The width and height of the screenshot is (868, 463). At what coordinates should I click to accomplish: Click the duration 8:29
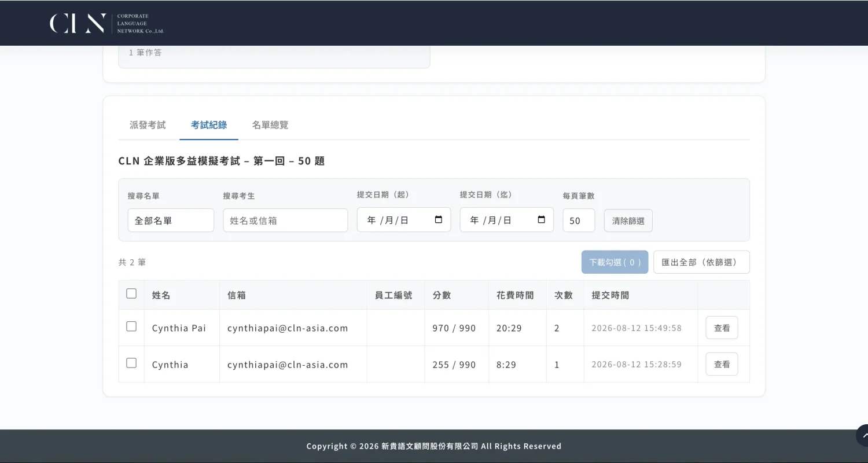506,365
